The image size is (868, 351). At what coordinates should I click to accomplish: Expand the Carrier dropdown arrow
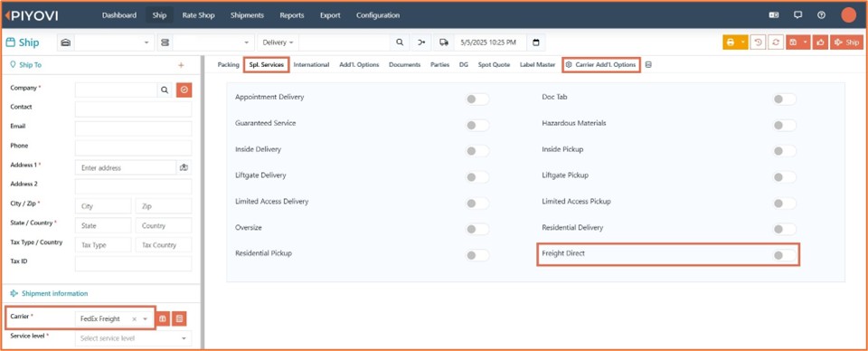click(145, 319)
